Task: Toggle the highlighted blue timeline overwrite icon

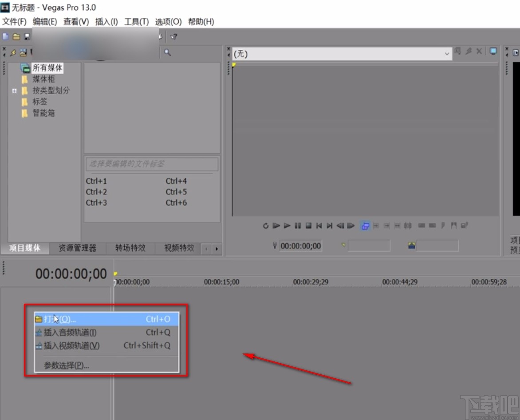Action: point(365,226)
